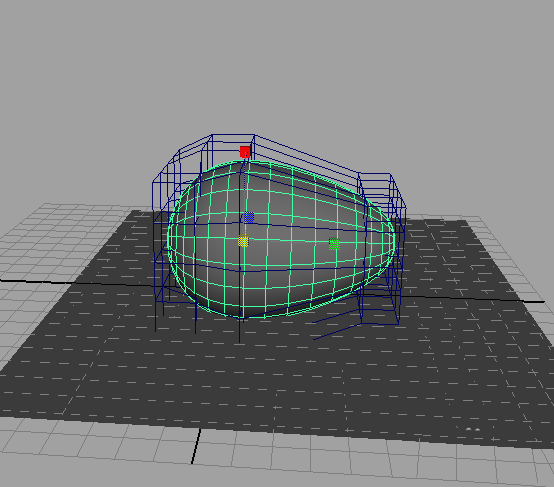Click the red scale manipulator handle
The height and width of the screenshot is (487, 554).
(x=245, y=152)
